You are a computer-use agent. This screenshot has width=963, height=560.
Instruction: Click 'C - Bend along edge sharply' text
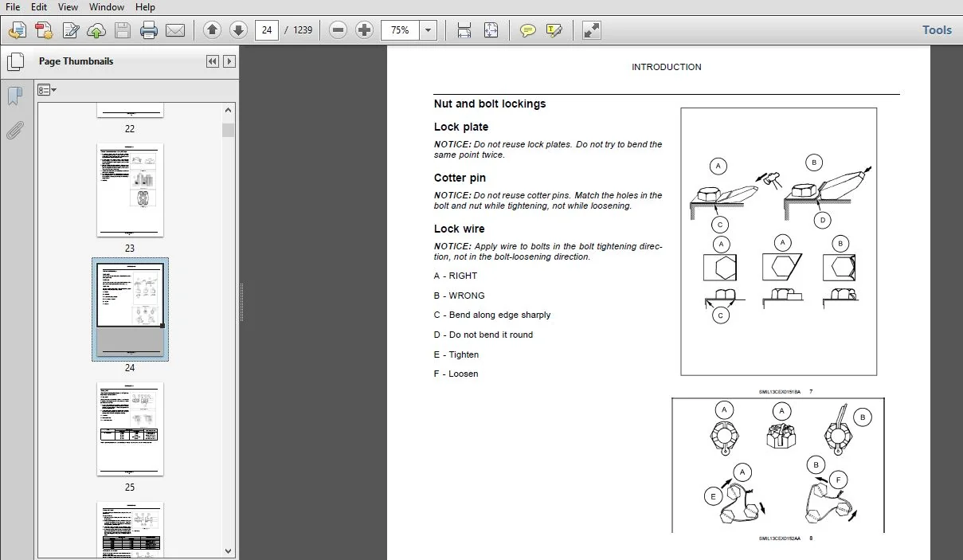(492, 315)
